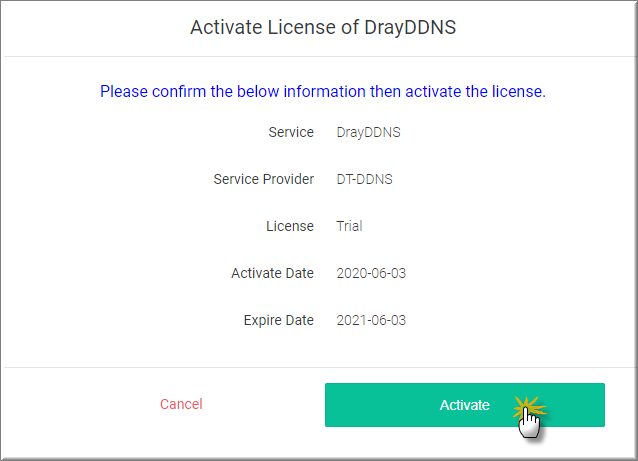Screen dimensions: 638x461
Task: Click the 2021-06-03 expiry date value
Action: [371, 320]
